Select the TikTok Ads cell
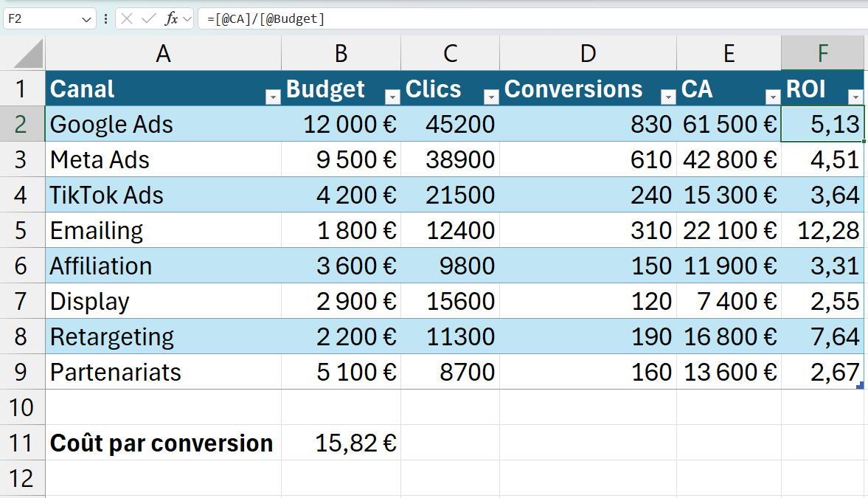This screenshot has width=868, height=498. click(x=163, y=195)
